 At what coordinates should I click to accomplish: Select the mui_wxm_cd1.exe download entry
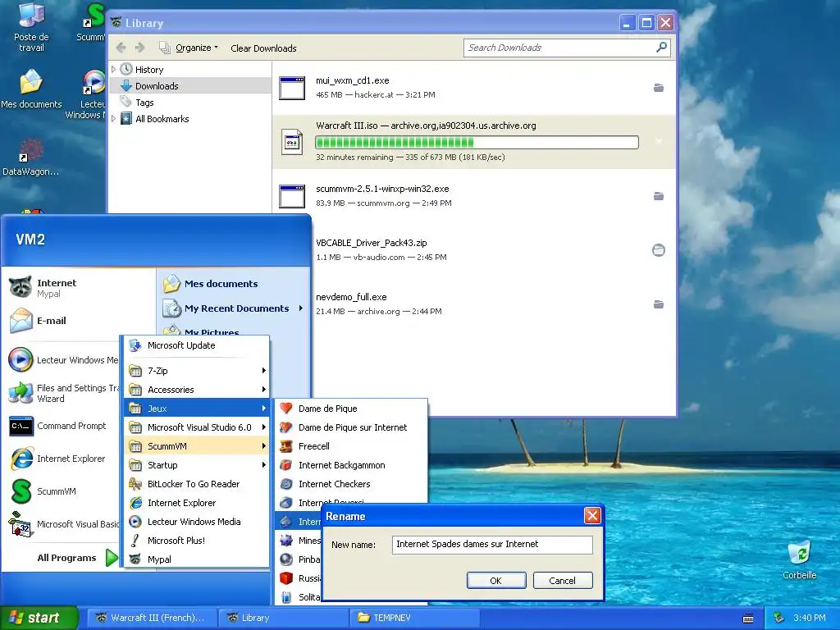coord(474,88)
